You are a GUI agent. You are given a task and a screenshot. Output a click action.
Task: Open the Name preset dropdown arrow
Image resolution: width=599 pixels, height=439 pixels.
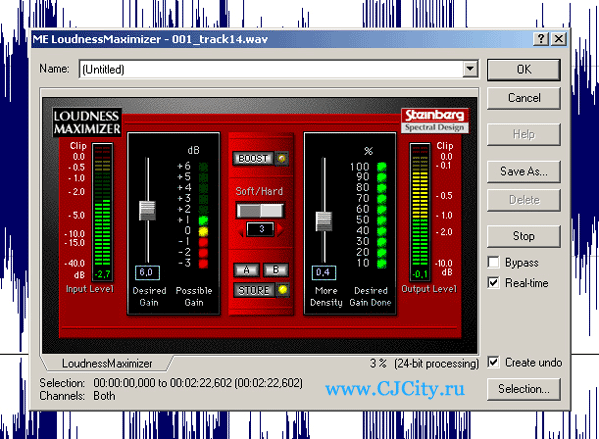click(x=470, y=69)
